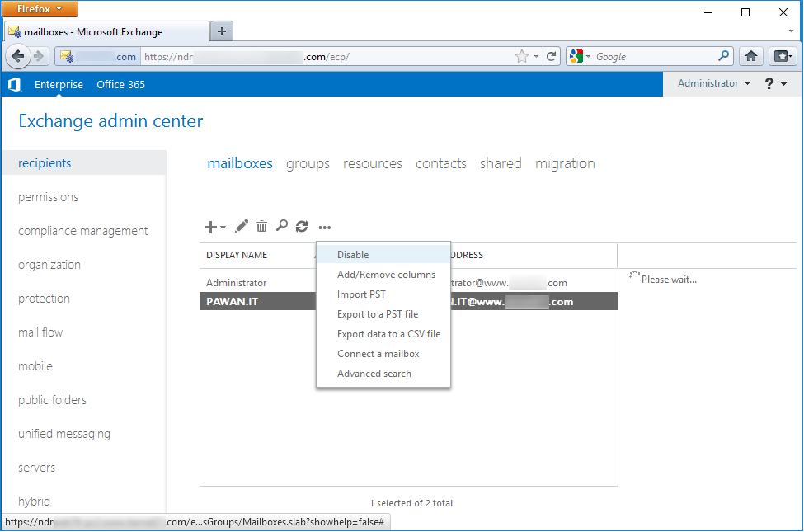Click the browser reload icon
The width and height of the screenshot is (804, 532).
click(x=551, y=56)
